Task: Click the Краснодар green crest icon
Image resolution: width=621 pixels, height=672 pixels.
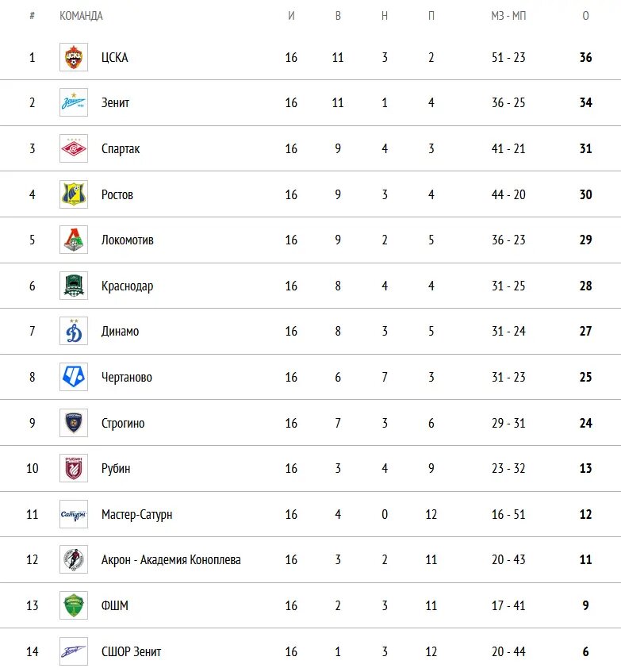Action: 74,286
